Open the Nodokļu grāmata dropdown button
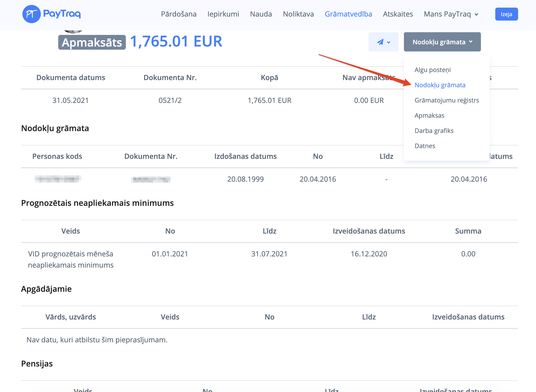Screen dimensions: 536x392 tap(442, 42)
